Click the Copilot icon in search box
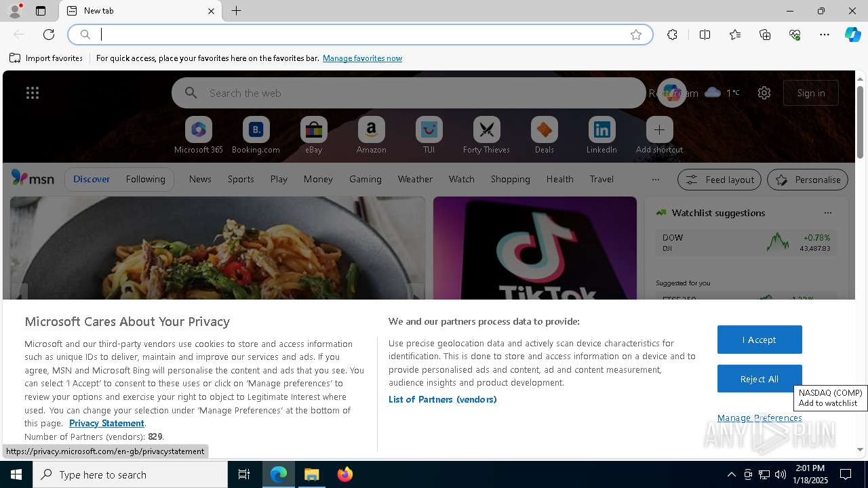868x488 pixels. [x=672, y=93]
